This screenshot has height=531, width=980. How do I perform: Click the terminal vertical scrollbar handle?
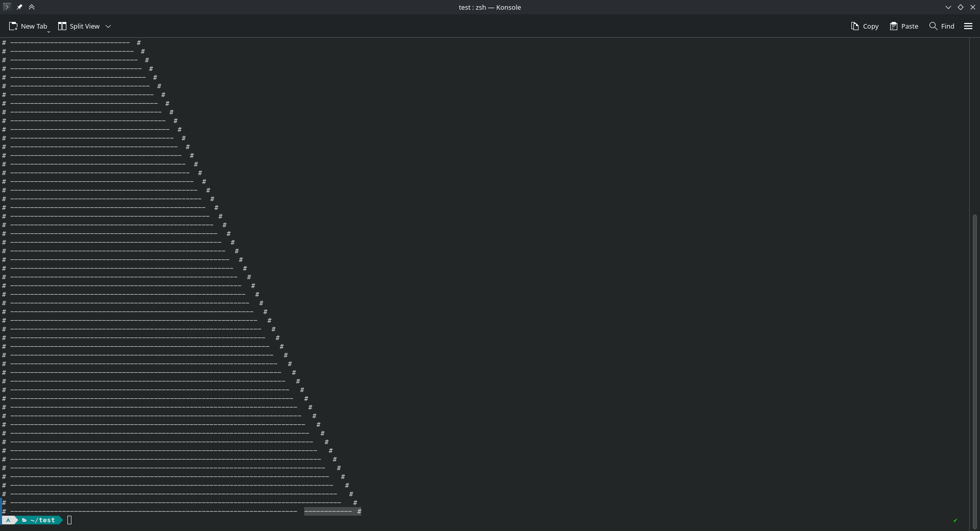974,372
